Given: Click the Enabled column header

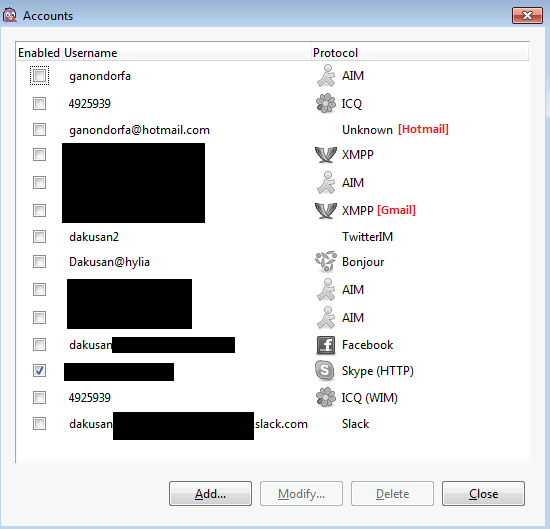Looking at the screenshot, I should [39, 53].
